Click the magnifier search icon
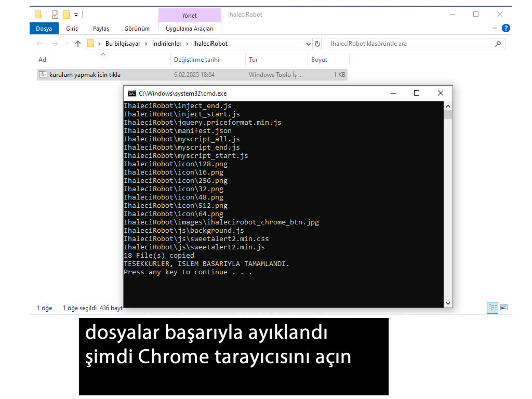The width and height of the screenshot is (532, 399). [498, 44]
